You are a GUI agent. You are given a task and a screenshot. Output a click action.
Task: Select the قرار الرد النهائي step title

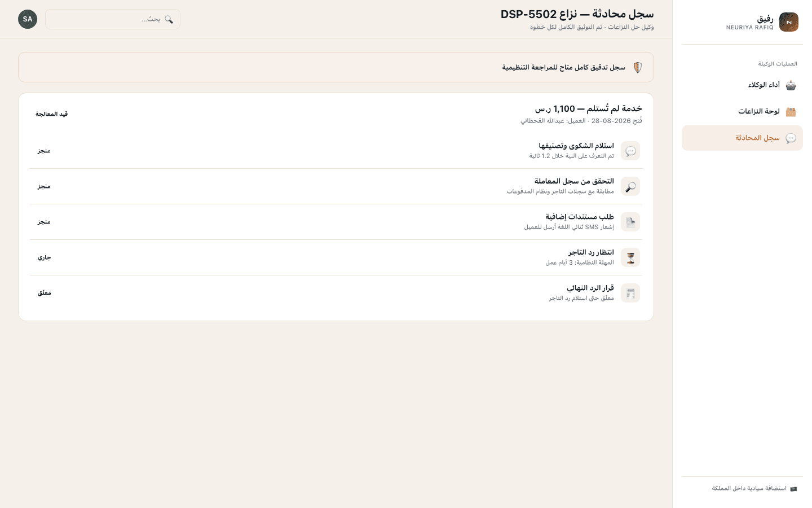point(590,288)
